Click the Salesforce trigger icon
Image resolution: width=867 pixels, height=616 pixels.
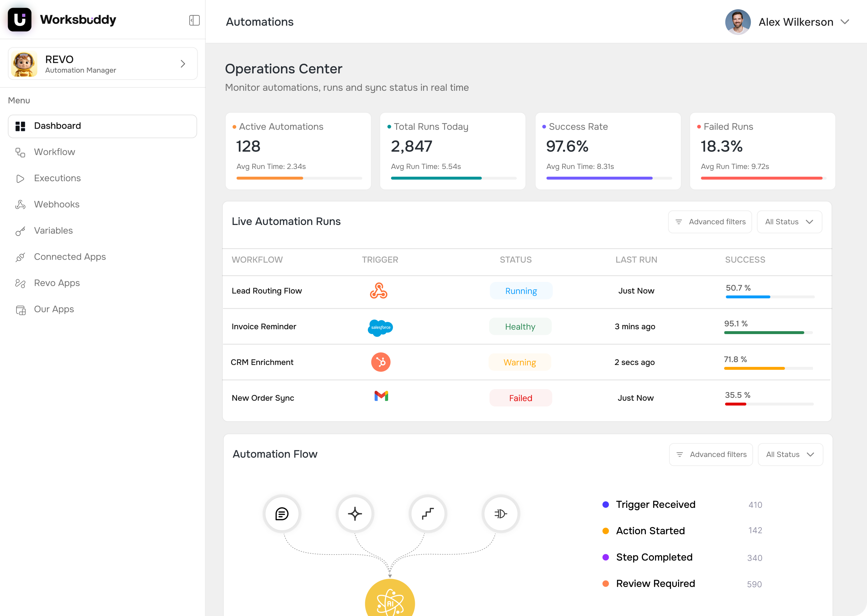coord(380,327)
